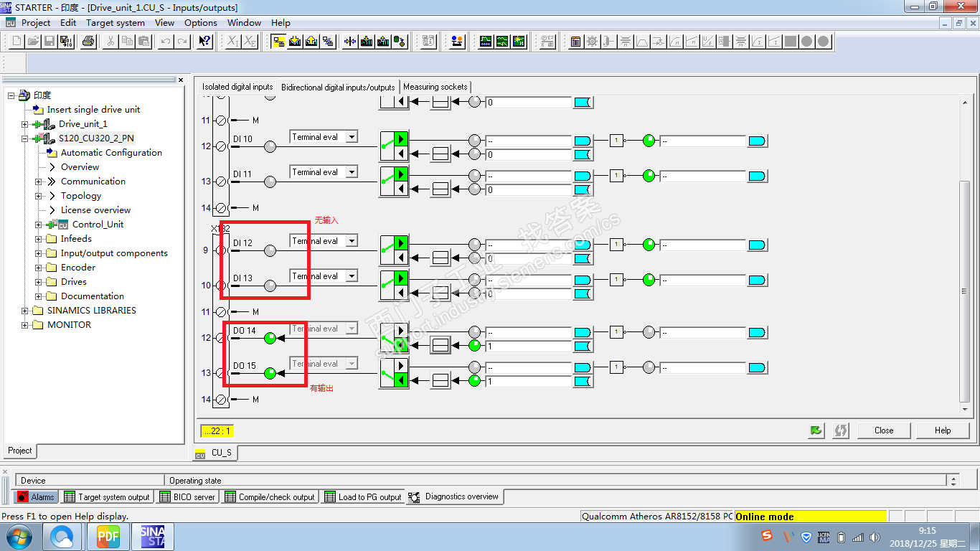Viewport: 980px width, 551px height.
Task: Click the binector output icon right of DI 12
Action: (x=582, y=245)
